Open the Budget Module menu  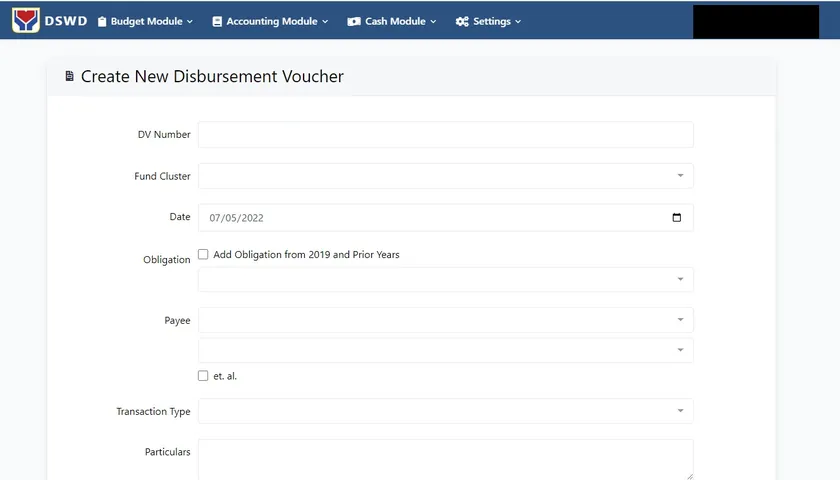145,21
